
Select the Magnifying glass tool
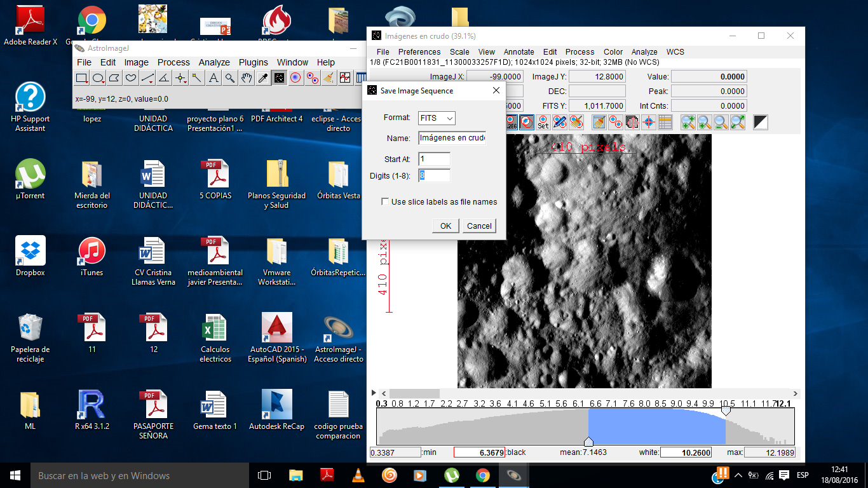coord(230,78)
